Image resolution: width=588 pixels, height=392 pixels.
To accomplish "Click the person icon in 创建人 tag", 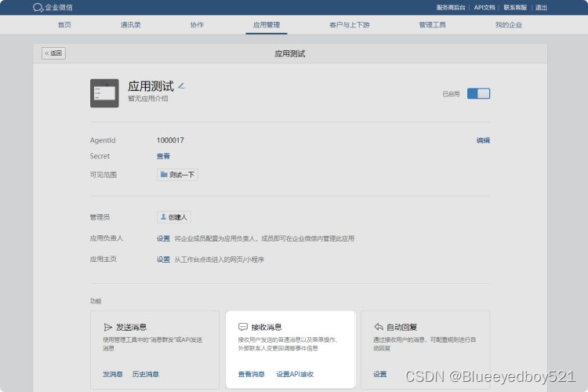I will coord(164,217).
